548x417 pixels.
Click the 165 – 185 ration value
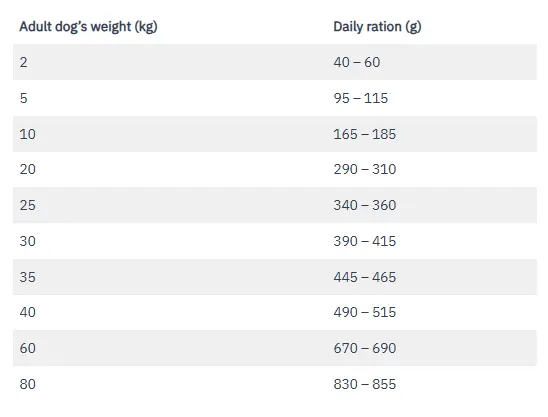[365, 134]
